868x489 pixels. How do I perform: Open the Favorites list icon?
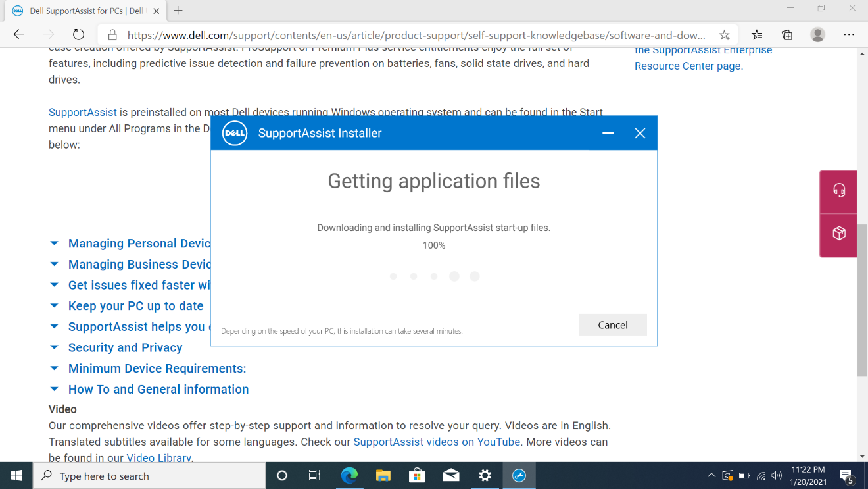[x=757, y=35]
